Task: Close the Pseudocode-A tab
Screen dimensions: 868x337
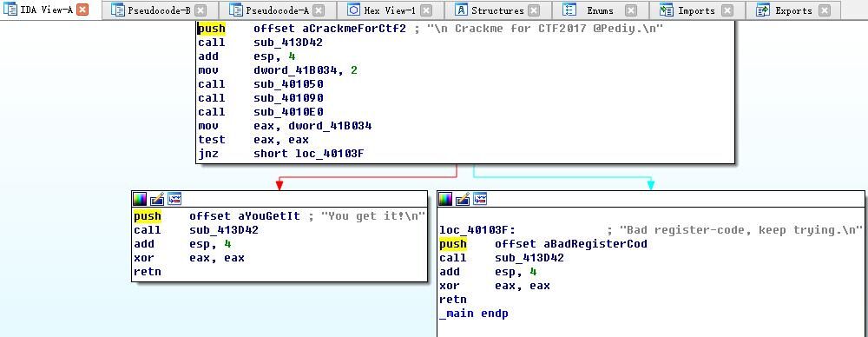Action: 319,10
